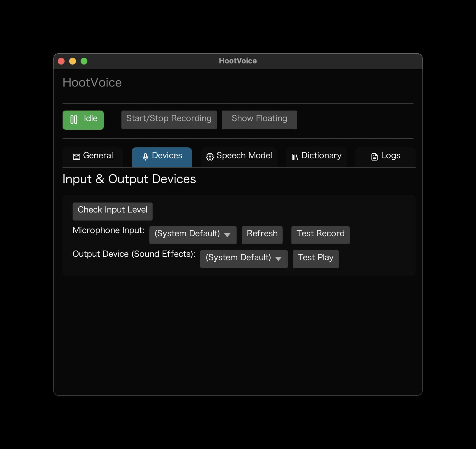
Task: Start a Test Record
Action: click(x=320, y=235)
